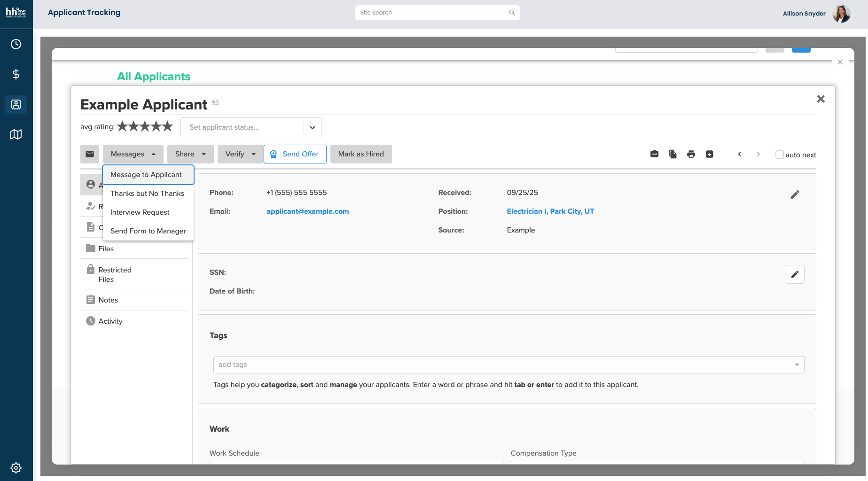The height and width of the screenshot is (481, 868).
Task: Click the copy applicant documents icon
Action: [673, 154]
